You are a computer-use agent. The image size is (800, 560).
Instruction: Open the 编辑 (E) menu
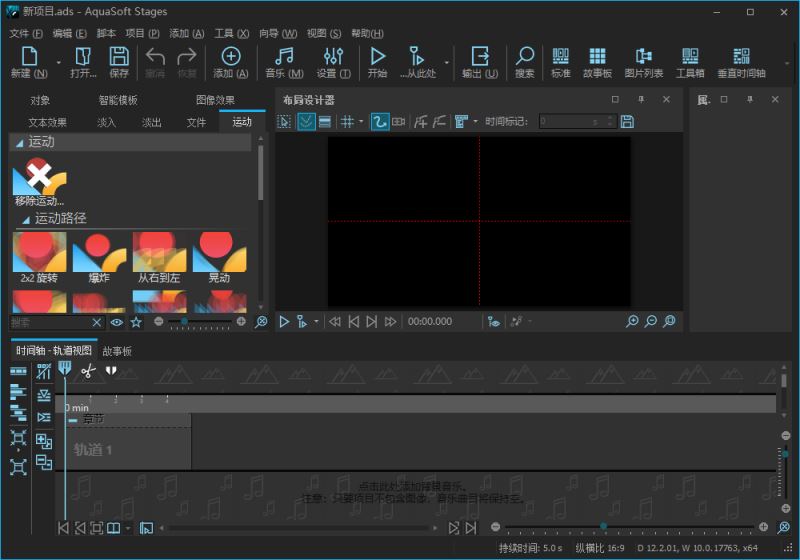tap(69, 33)
